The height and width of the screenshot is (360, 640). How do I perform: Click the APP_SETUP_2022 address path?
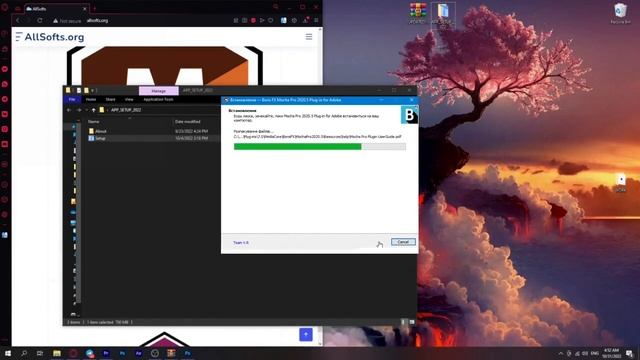(126, 110)
